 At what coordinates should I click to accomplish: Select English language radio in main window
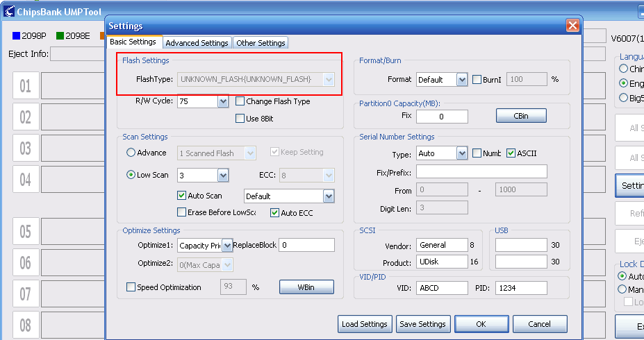[623, 83]
